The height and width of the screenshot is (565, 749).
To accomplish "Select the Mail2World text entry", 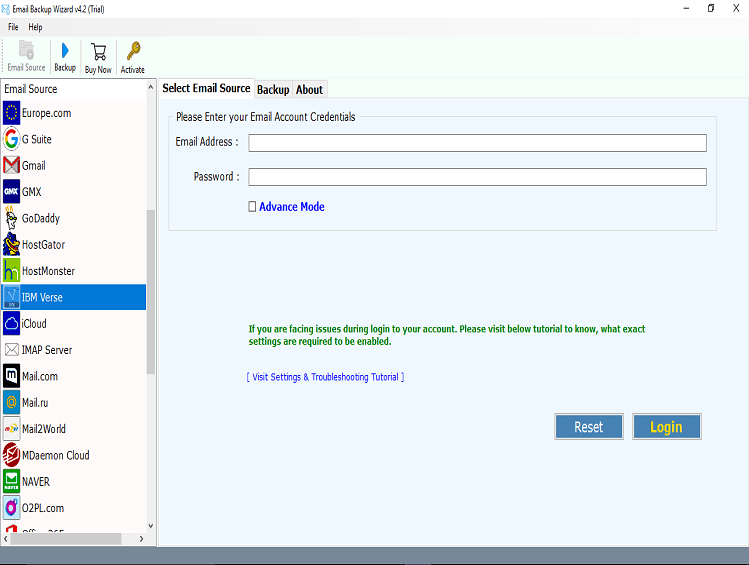I will [x=44, y=429].
